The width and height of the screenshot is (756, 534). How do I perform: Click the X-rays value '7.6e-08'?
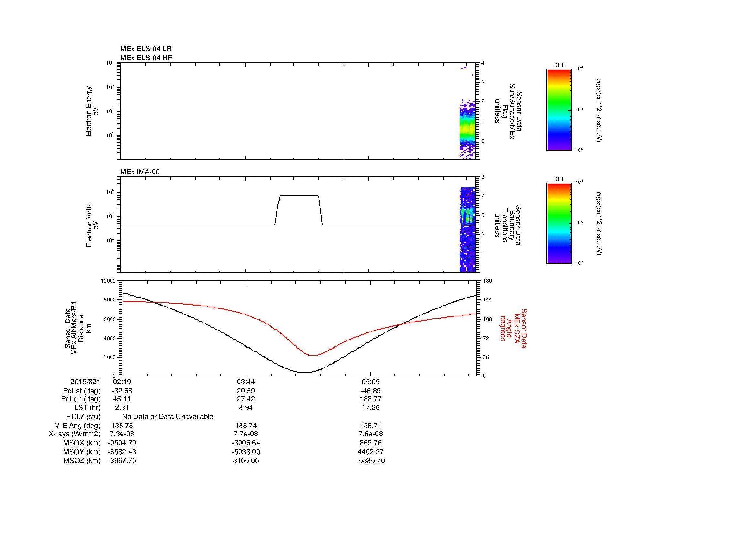371,434
